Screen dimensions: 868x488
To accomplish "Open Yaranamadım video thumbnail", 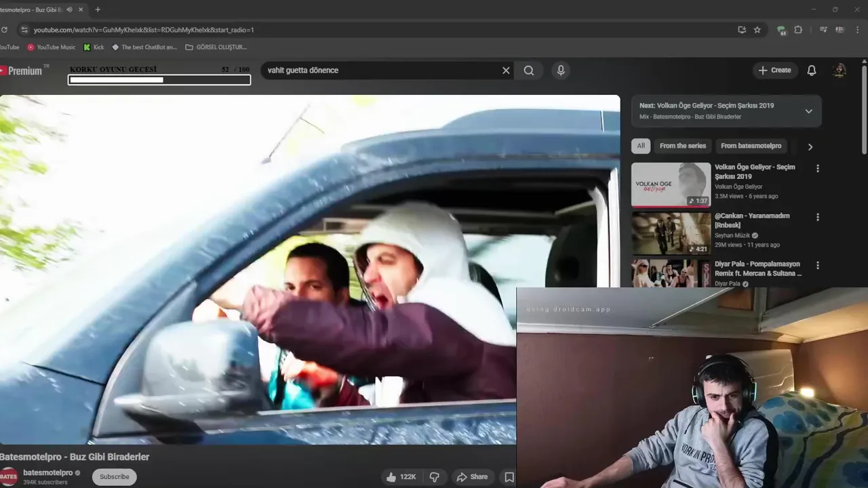I will pos(671,233).
